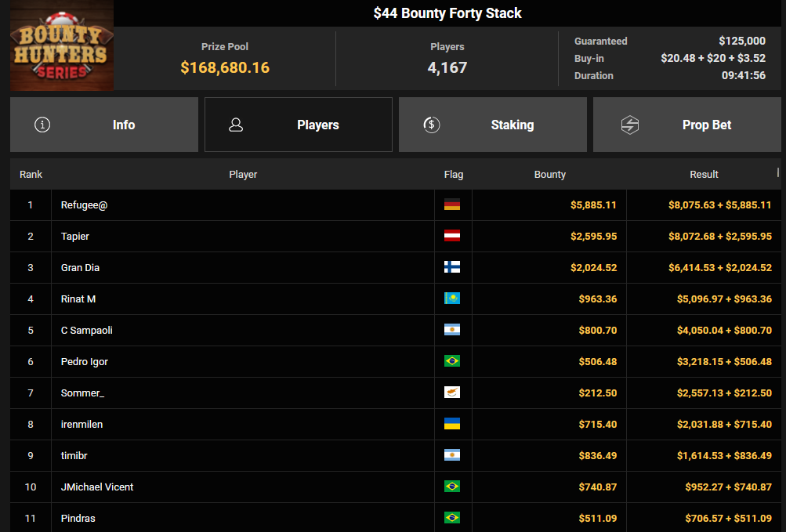Sort by the Bounty column header

(549, 175)
